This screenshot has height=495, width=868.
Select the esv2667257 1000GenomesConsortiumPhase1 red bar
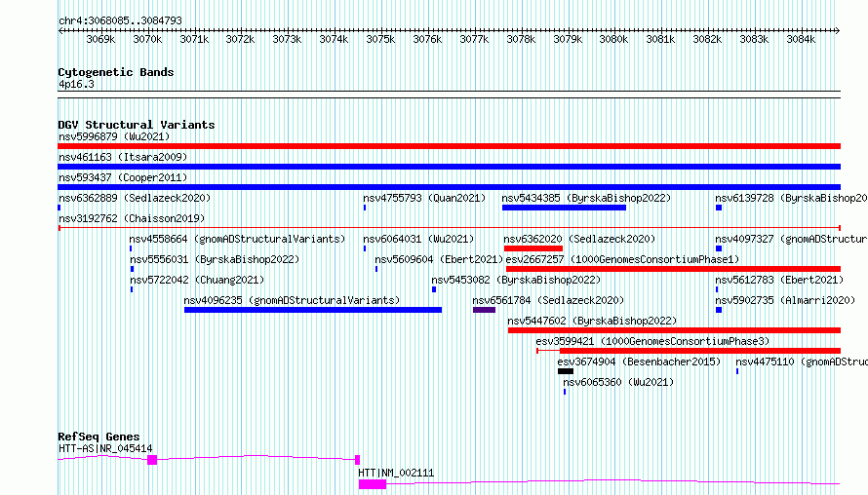click(x=673, y=269)
